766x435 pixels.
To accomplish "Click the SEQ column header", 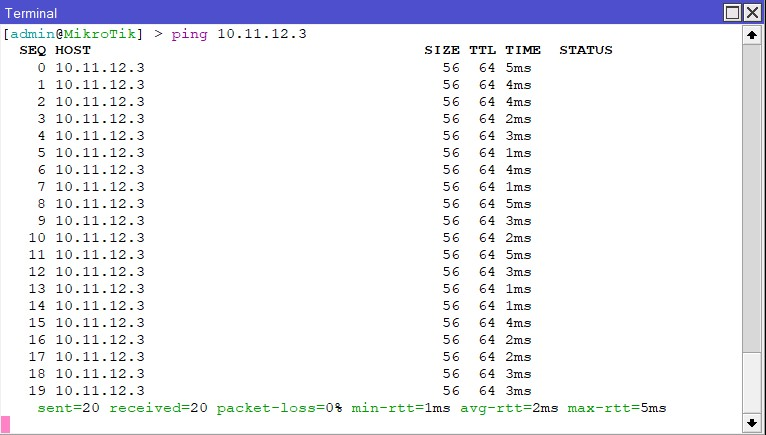I will pyautogui.click(x=32, y=50).
